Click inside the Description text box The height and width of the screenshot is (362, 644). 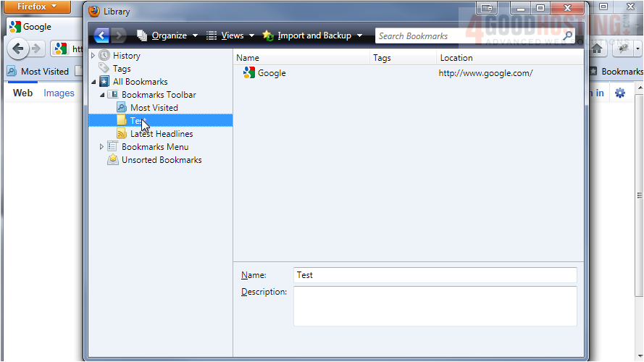(x=435, y=306)
